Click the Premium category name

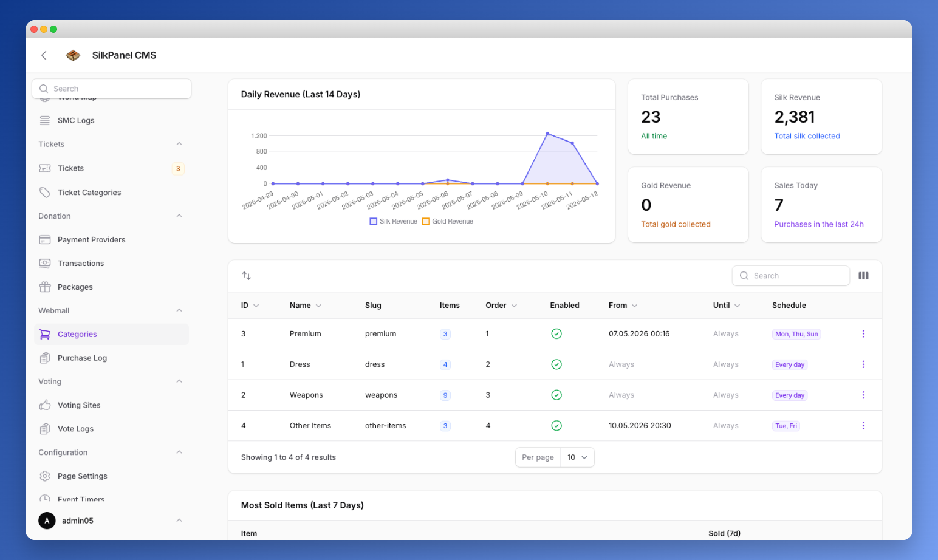306,334
